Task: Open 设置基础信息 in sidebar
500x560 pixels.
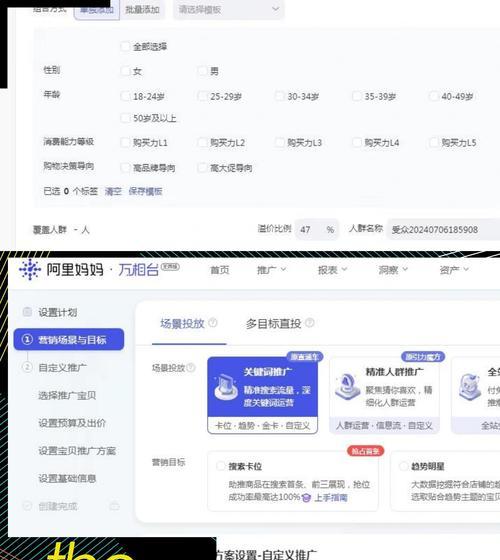Action: (67, 478)
